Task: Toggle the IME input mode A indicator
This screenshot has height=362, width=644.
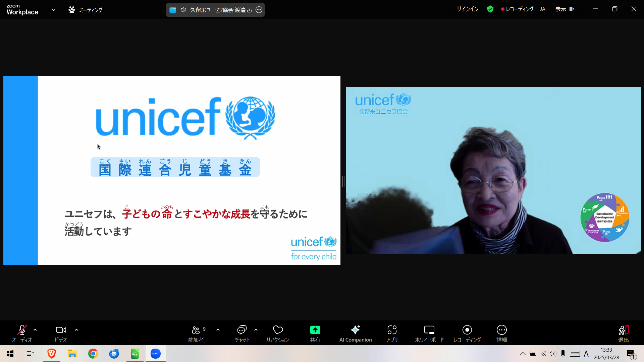Action: point(586,354)
